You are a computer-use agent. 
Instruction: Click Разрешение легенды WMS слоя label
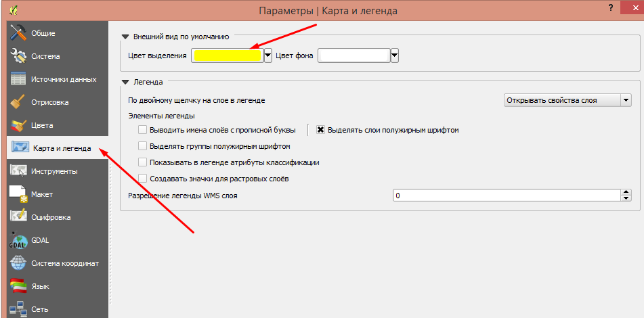pos(183,196)
